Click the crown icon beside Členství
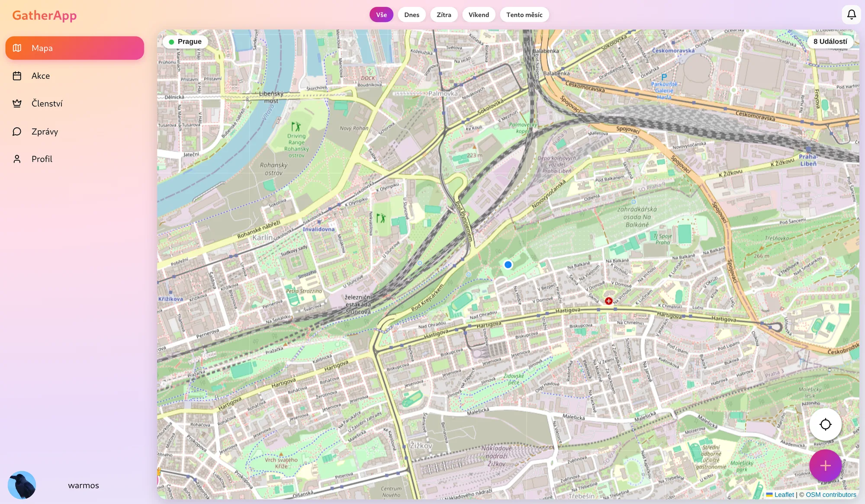Image resolution: width=865 pixels, height=504 pixels. [17, 103]
